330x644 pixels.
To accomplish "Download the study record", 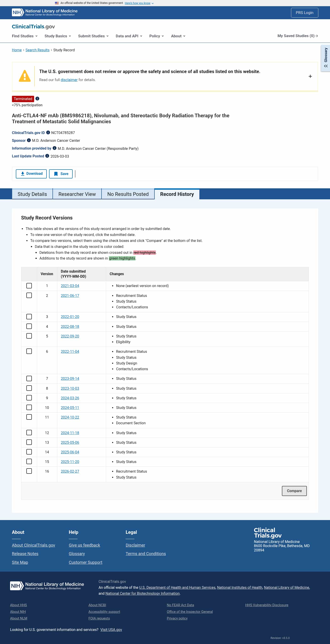I will coord(31,174).
